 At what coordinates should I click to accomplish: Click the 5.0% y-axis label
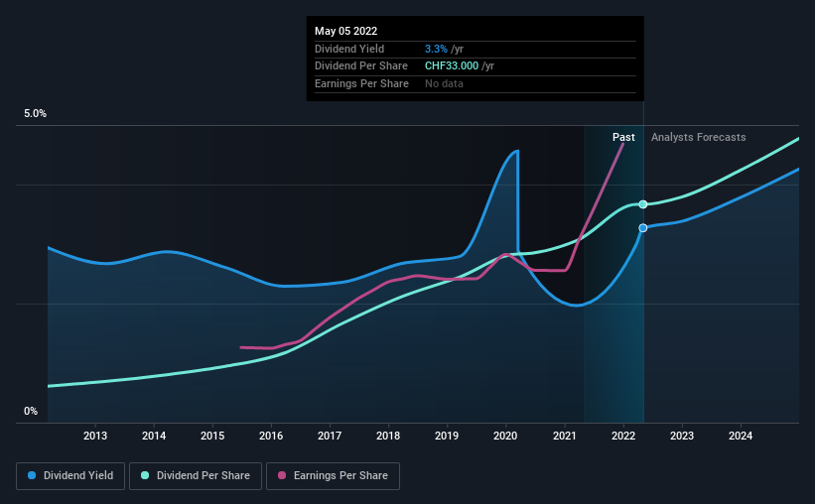coord(36,113)
